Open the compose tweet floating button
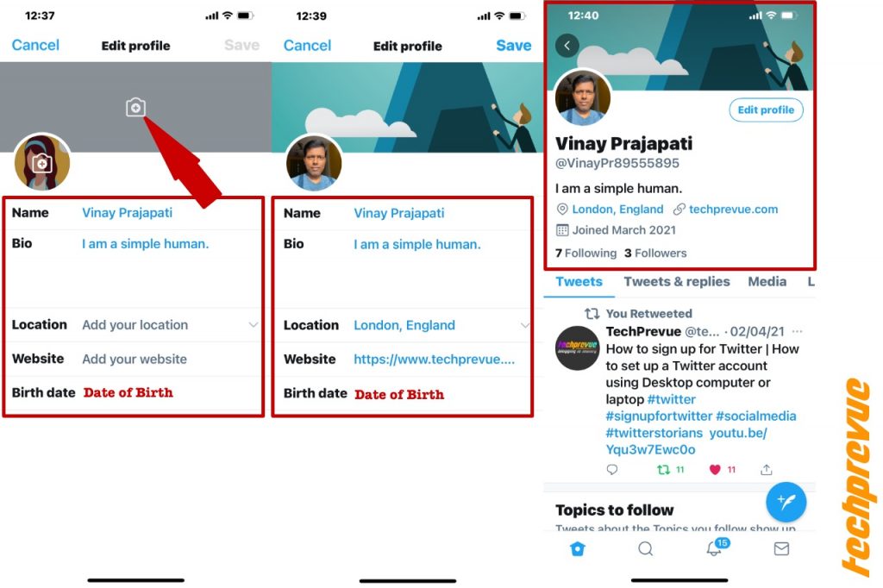The image size is (883, 588). pos(786,501)
